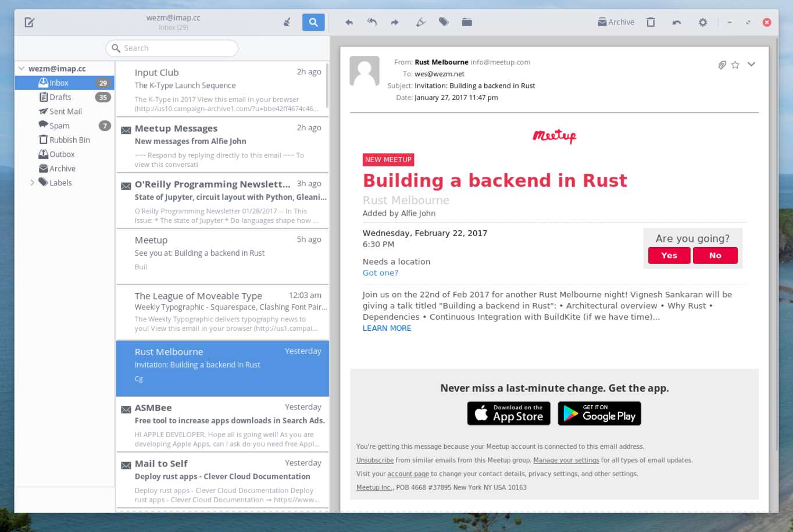
Task: Click the conversation list scrollbar
Action: (327, 85)
